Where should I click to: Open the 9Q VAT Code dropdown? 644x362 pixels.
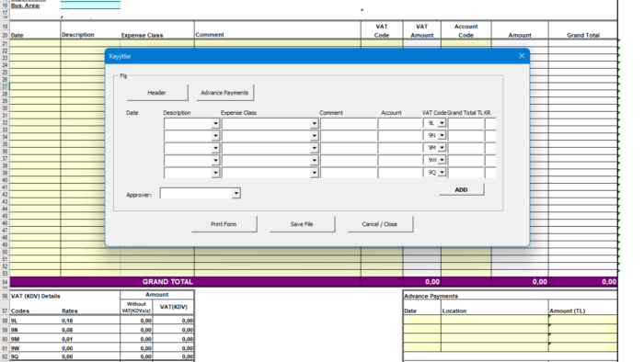(442, 172)
